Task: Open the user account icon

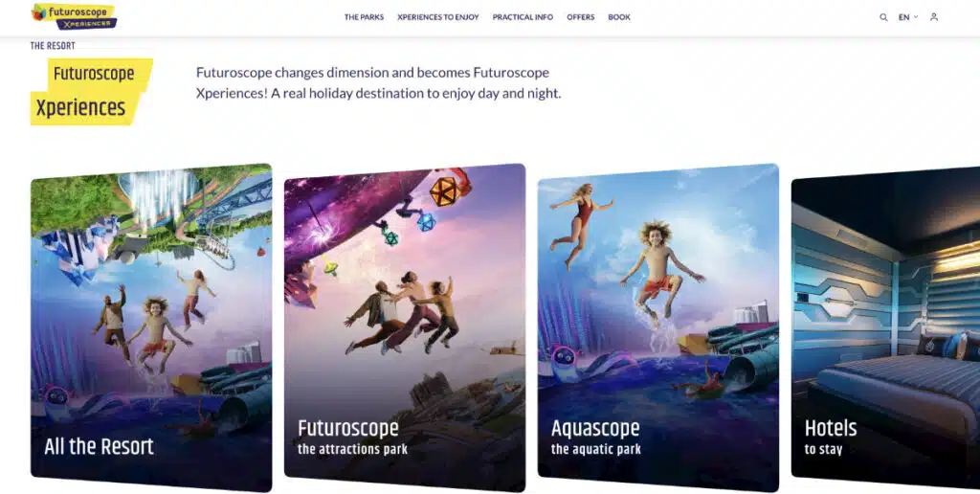Action: [934, 17]
